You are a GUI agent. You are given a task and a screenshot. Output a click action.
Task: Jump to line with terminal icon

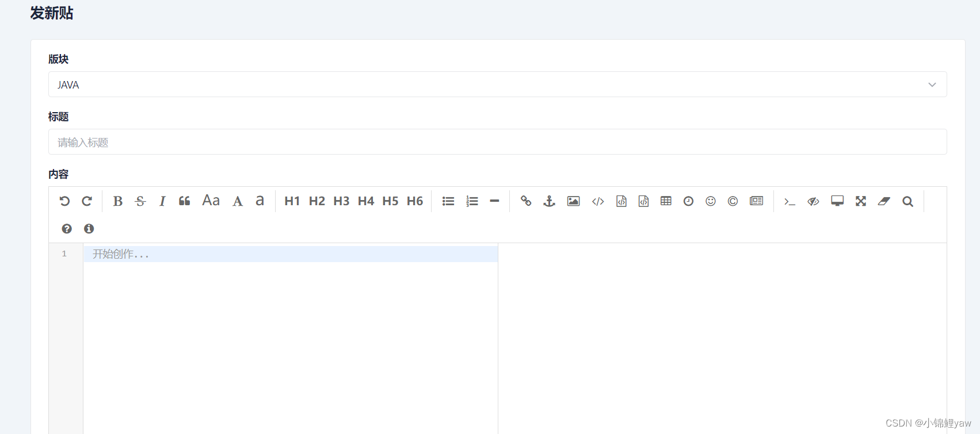(790, 202)
